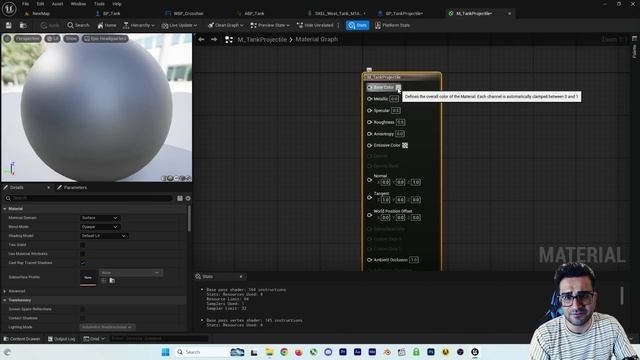
Task: Open the Tools menu
Action: click(99, 4)
